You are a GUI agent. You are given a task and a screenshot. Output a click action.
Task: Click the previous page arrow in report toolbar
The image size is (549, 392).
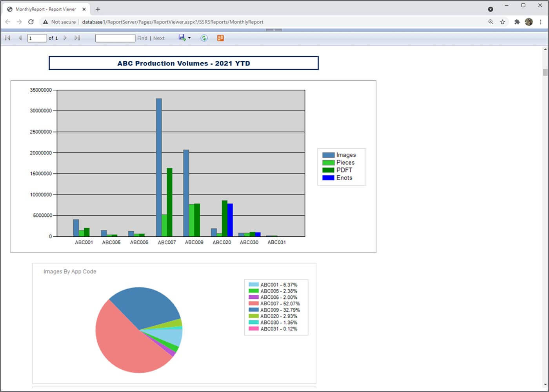[20, 38]
